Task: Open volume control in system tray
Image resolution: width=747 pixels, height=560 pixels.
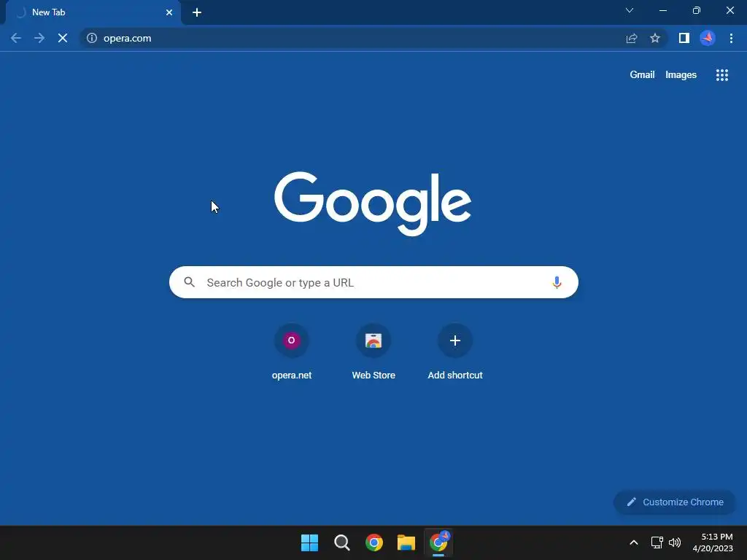Action: [675, 542]
